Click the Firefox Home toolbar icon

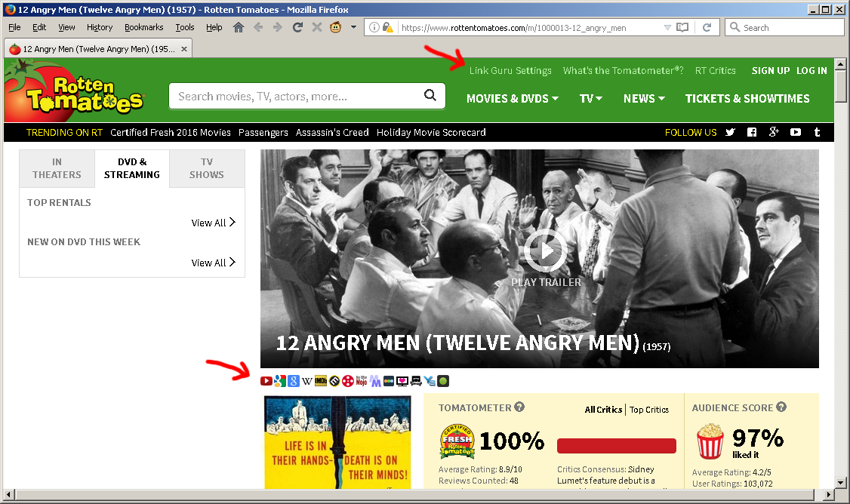[239, 27]
